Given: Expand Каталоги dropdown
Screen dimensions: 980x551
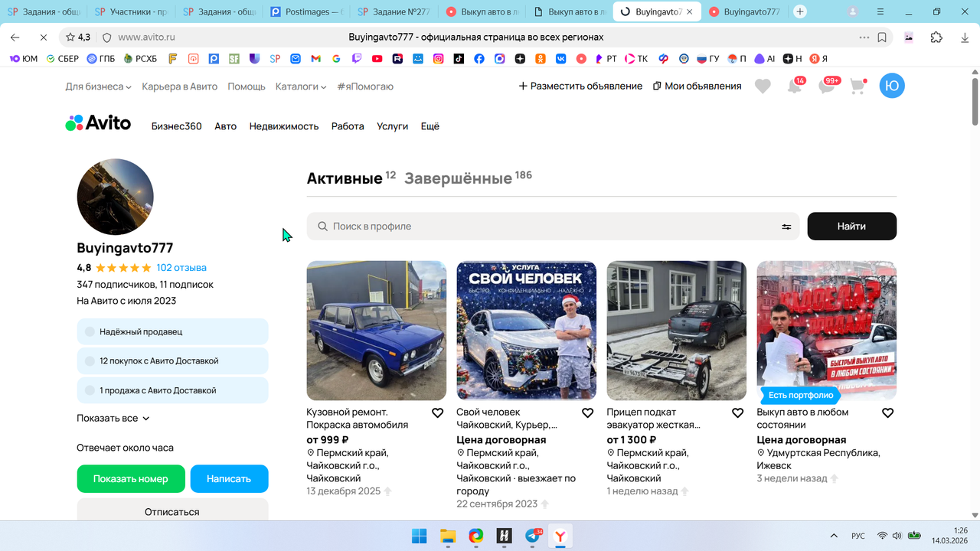Looking at the screenshot, I should [x=301, y=86].
